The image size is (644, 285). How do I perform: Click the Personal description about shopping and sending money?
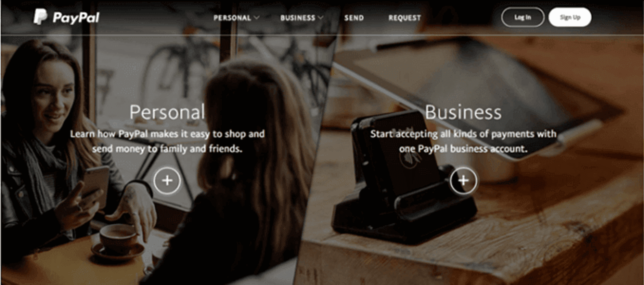(x=167, y=141)
